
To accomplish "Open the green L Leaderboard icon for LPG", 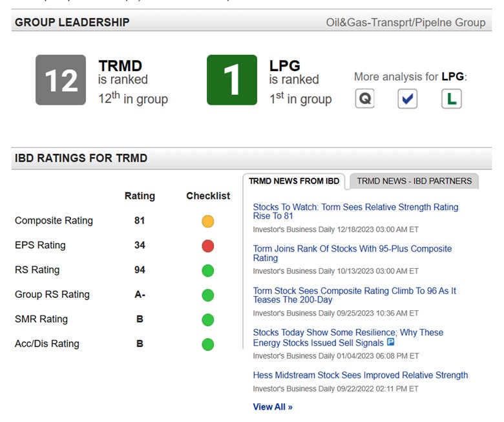I will pos(451,98).
